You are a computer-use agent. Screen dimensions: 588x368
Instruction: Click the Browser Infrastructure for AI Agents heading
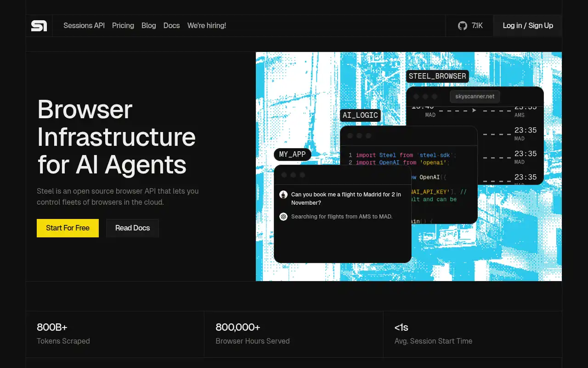(117, 137)
